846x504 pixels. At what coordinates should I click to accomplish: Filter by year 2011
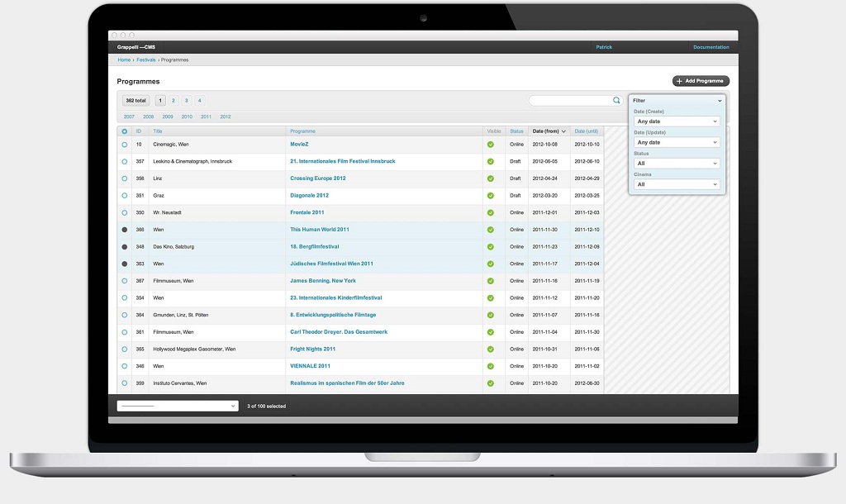206,116
